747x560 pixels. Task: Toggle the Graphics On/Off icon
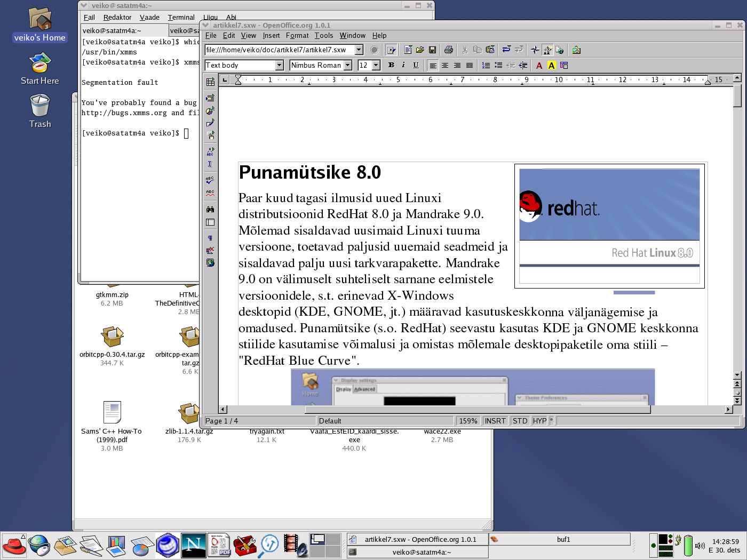tap(210, 250)
